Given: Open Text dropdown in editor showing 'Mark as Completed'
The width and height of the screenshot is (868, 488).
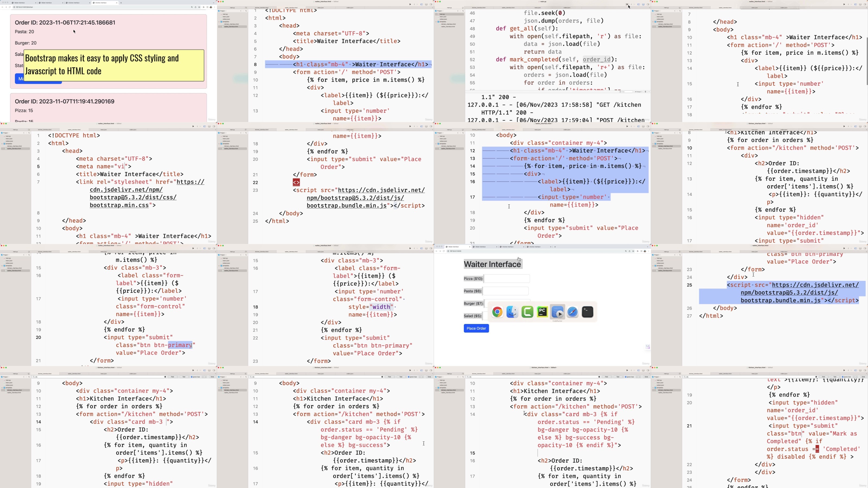Looking at the screenshot, I should [x=835, y=377].
